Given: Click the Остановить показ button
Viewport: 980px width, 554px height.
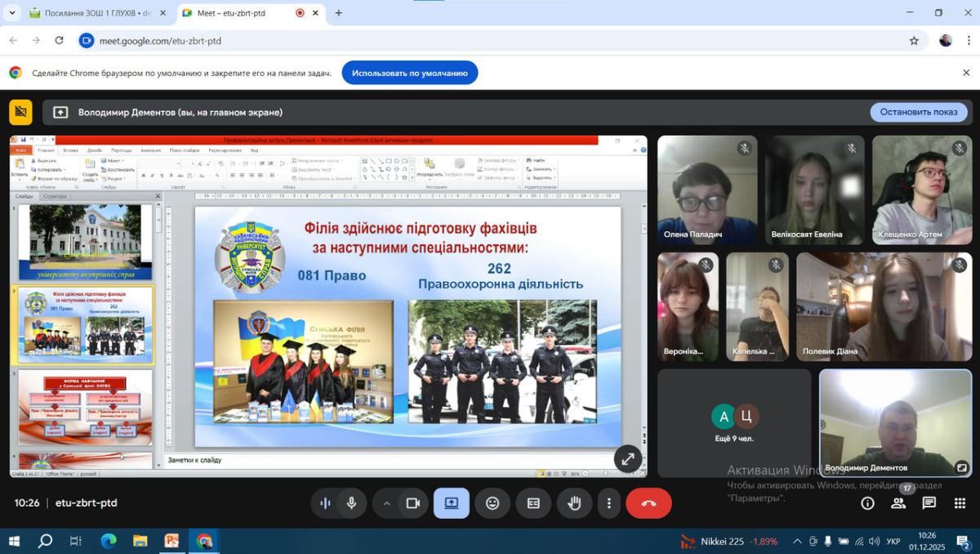Looking at the screenshot, I should (x=918, y=112).
